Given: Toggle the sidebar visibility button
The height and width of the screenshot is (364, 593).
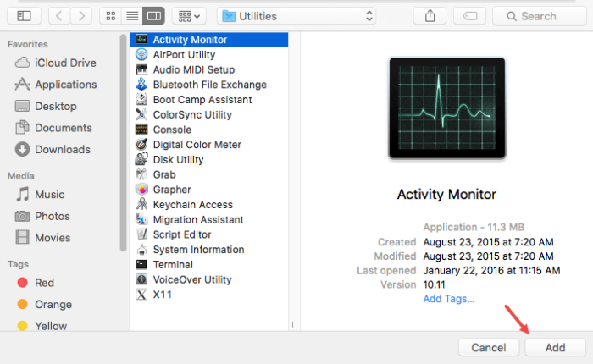Looking at the screenshot, I should click(x=24, y=16).
